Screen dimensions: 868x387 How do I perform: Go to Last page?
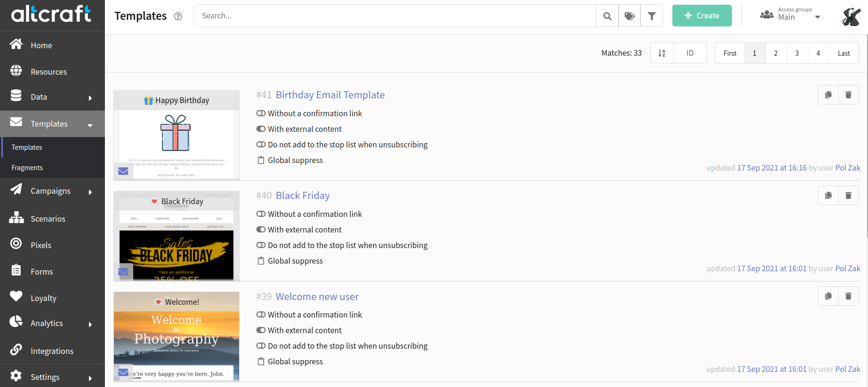pos(844,53)
